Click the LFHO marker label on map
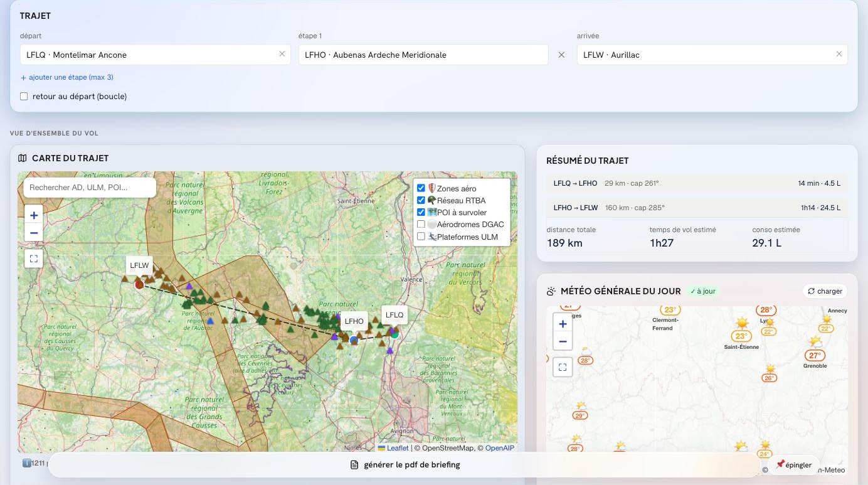The height and width of the screenshot is (485, 868). [354, 321]
